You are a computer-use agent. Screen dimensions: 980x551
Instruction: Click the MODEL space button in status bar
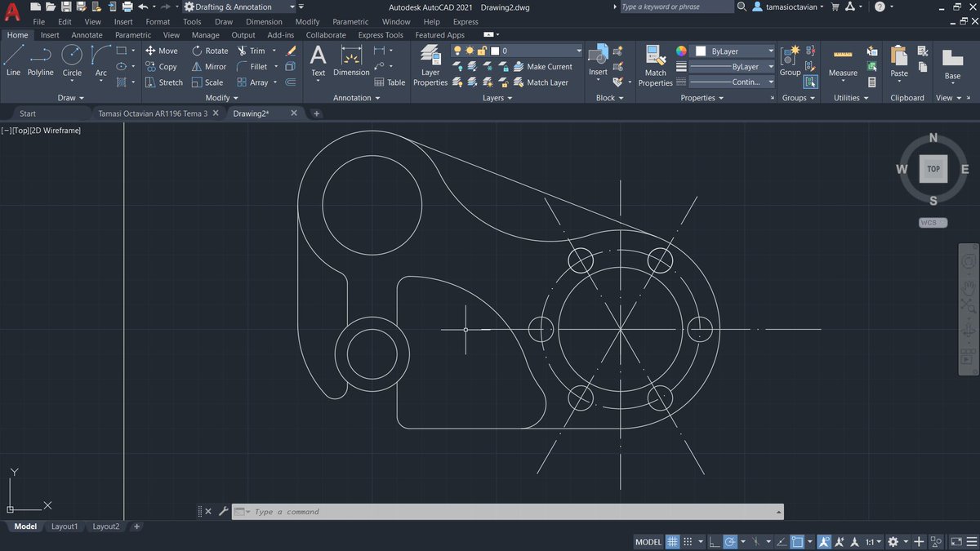(648, 542)
